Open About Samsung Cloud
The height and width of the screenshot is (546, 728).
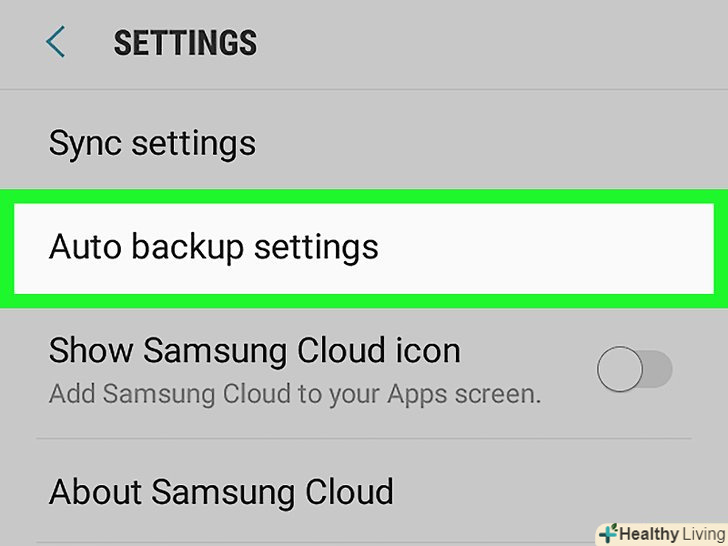(220, 492)
